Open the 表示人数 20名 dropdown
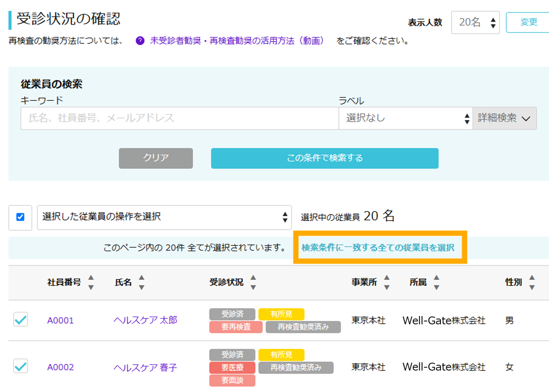This screenshot has height=392, width=549. (x=475, y=22)
